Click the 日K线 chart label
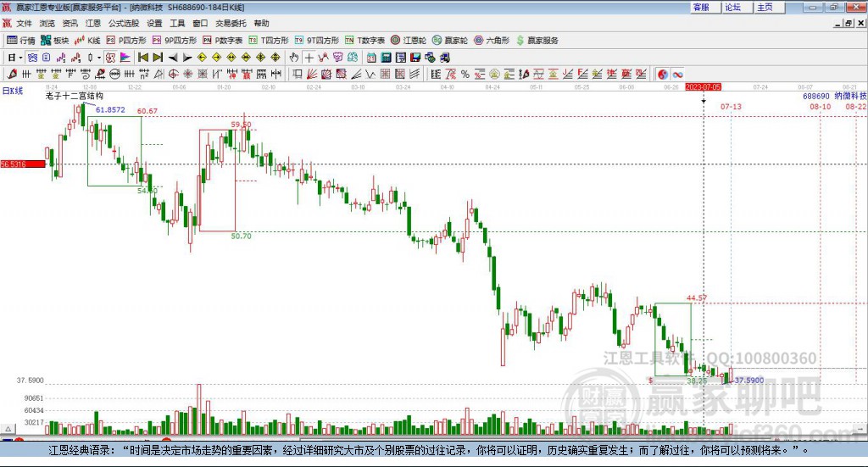 coord(12,91)
